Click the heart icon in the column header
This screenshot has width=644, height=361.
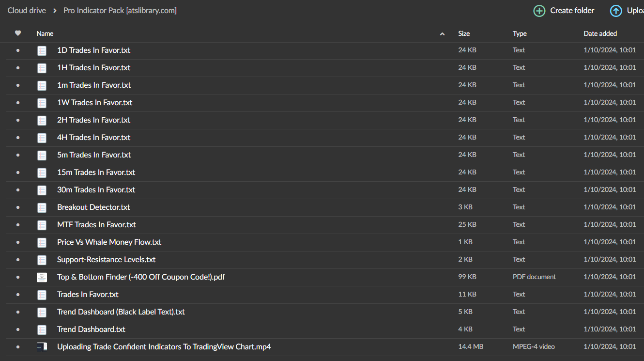point(18,33)
